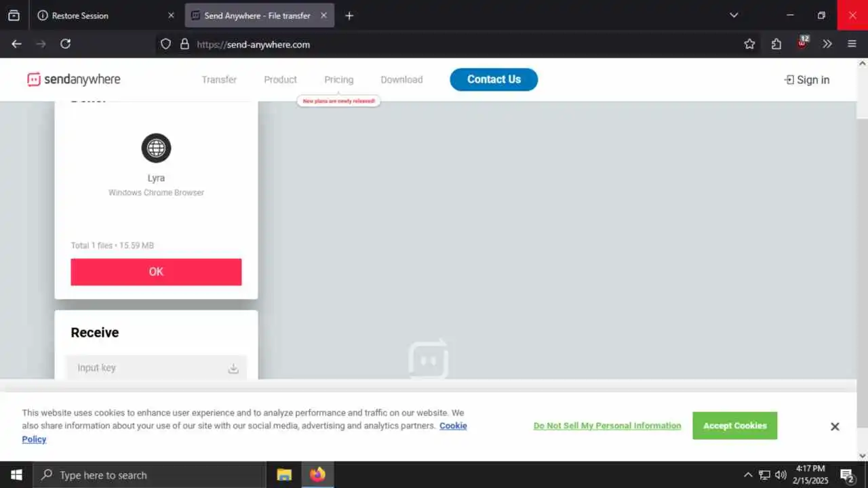Click the Receive heading

[x=95, y=332]
